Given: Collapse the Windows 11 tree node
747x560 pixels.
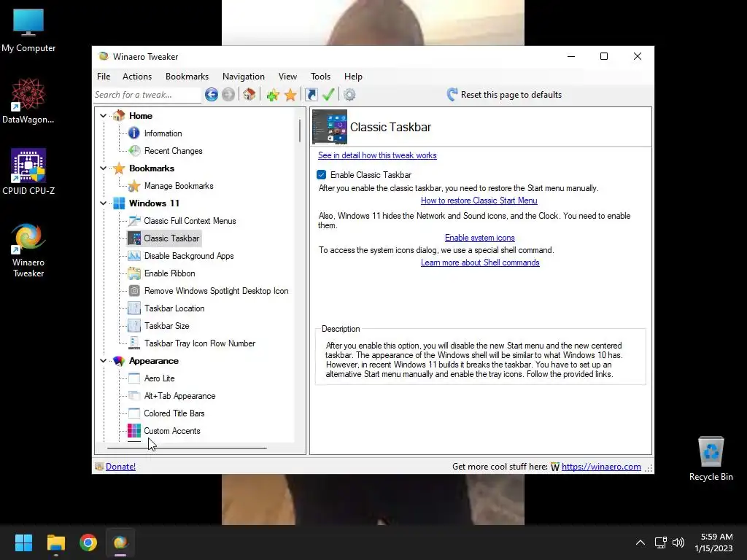Looking at the screenshot, I should (x=104, y=203).
